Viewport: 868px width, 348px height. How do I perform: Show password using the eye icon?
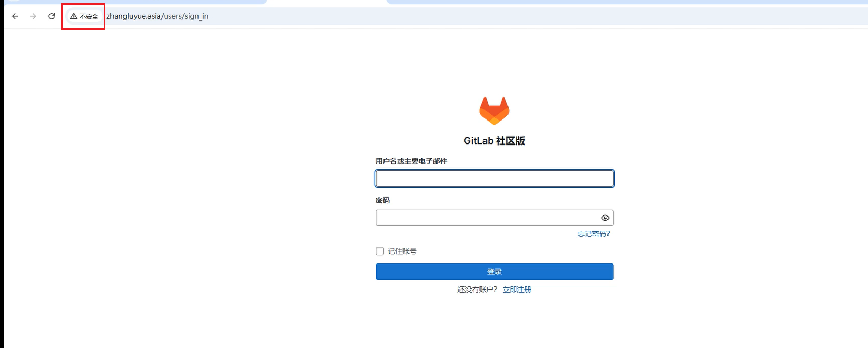coord(605,218)
